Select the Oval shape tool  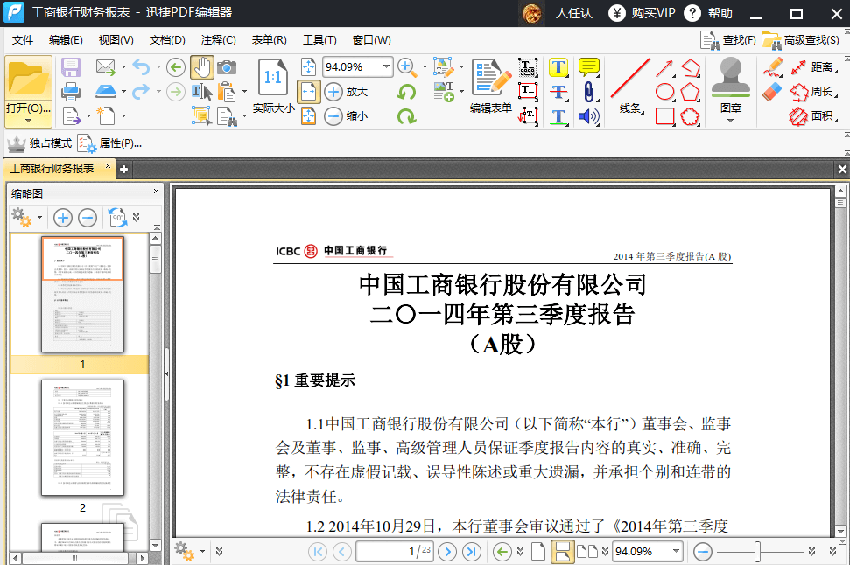point(665,92)
